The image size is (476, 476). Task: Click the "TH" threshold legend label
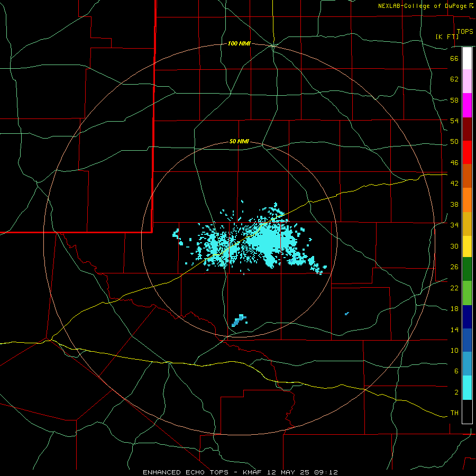[x=454, y=413]
